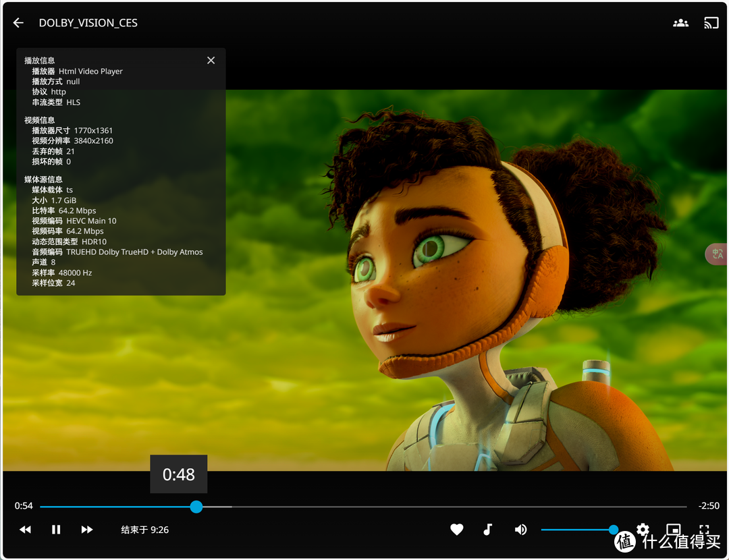This screenshot has height=560, width=729.
Task: Click the DOLBY_VISION_CES title
Action: coord(88,23)
